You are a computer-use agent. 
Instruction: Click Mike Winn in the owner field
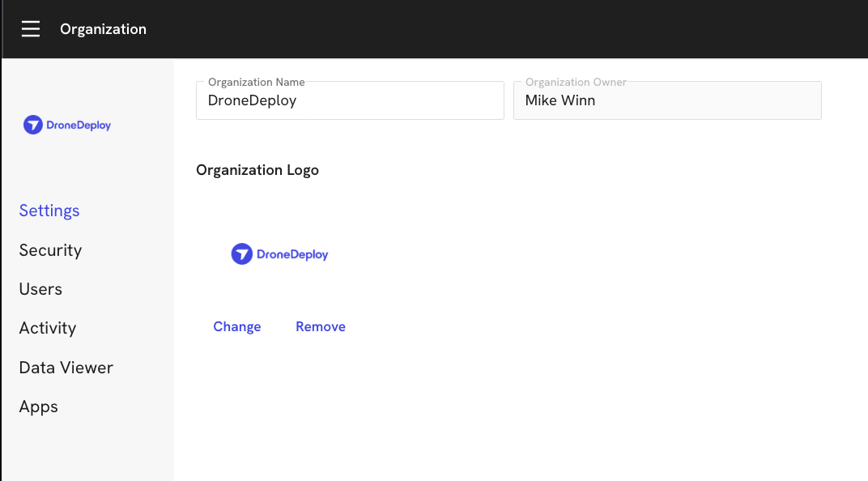click(x=560, y=100)
